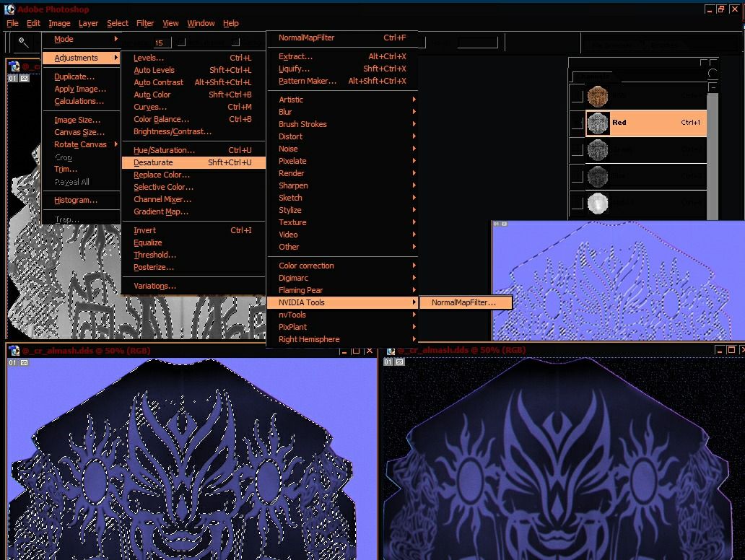Toggle visibility of darkest gray channel row
745x560 pixels.
point(577,176)
